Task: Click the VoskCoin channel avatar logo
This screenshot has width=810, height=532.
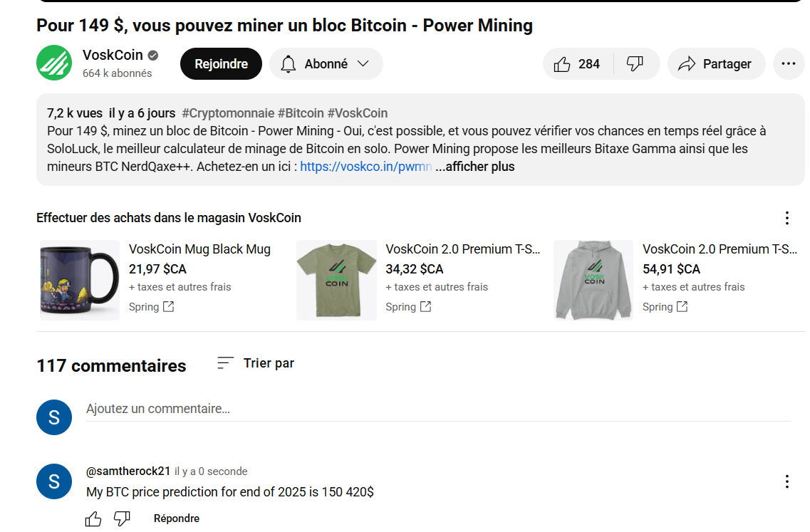Action: pos(54,63)
